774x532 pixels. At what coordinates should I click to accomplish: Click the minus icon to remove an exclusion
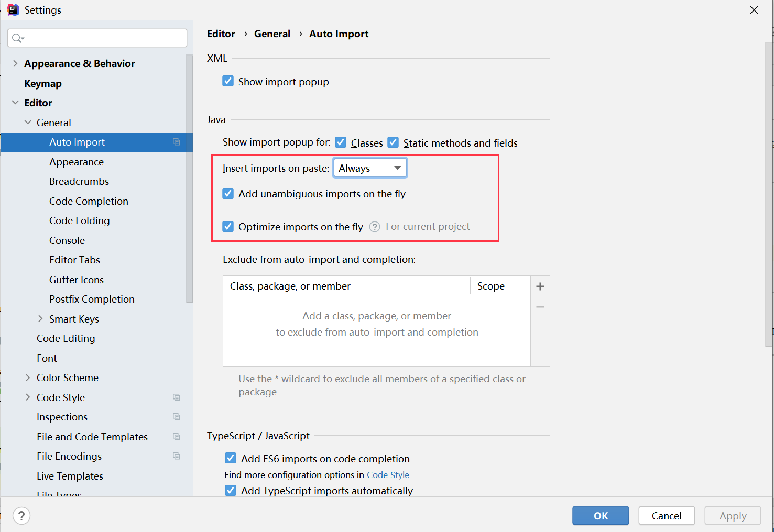(x=540, y=307)
